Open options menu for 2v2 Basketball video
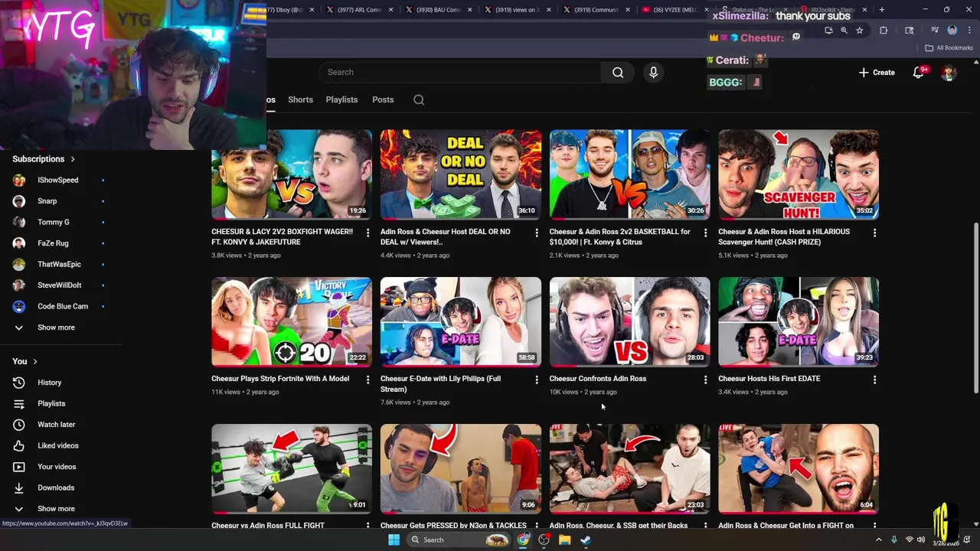The width and height of the screenshot is (980, 551). tap(705, 233)
